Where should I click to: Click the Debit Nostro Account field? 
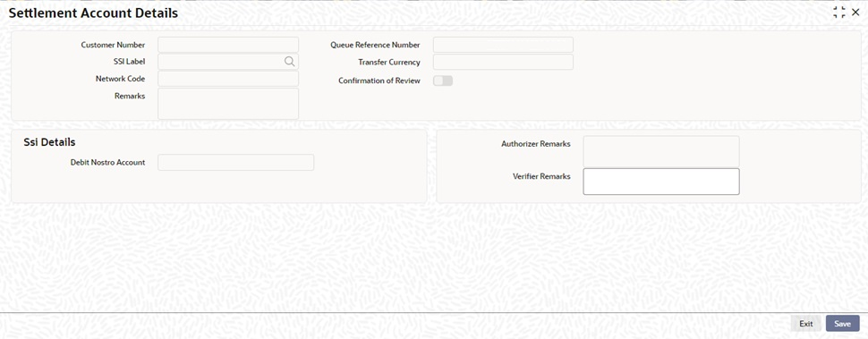click(236, 162)
